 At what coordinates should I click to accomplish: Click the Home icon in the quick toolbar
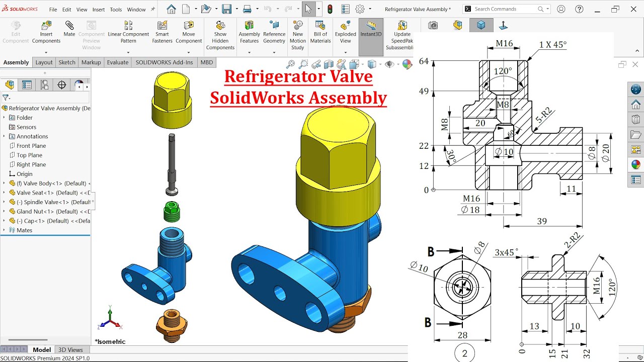coord(171,9)
